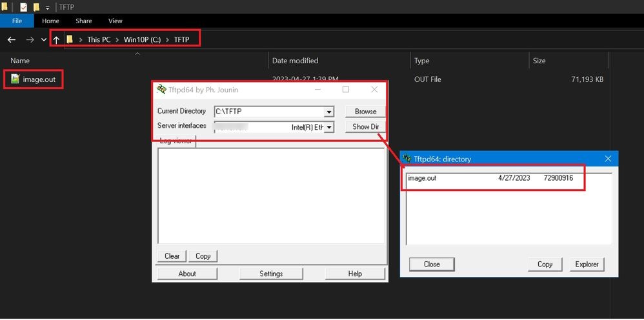This screenshot has width=644, height=320.
Task: Click the Tftpd64 directory dialog title icon
Action: [x=407, y=159]
